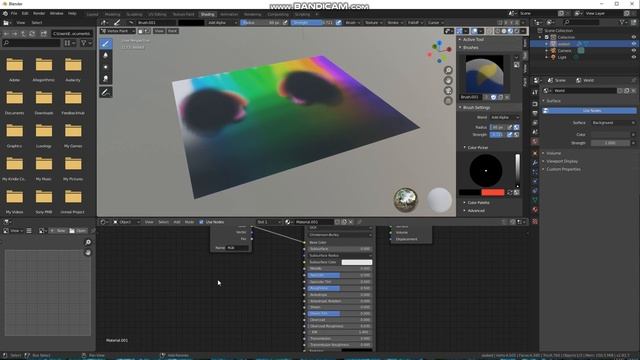Adjust Roughness slider in Principled node

340,289
